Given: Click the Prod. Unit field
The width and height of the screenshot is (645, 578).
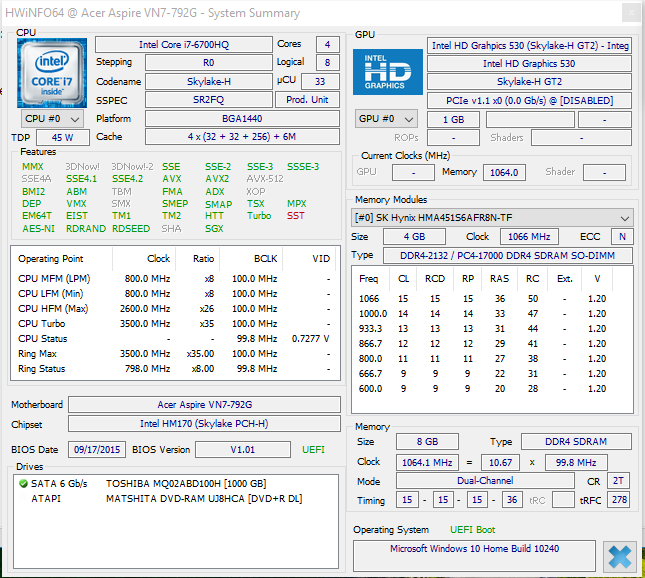Looking at the screenshot, I should point(307,100).
